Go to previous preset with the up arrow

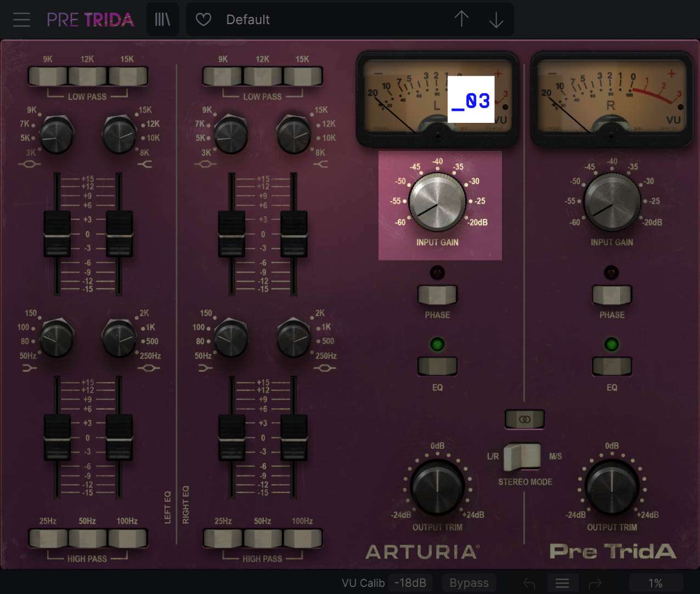461,19
